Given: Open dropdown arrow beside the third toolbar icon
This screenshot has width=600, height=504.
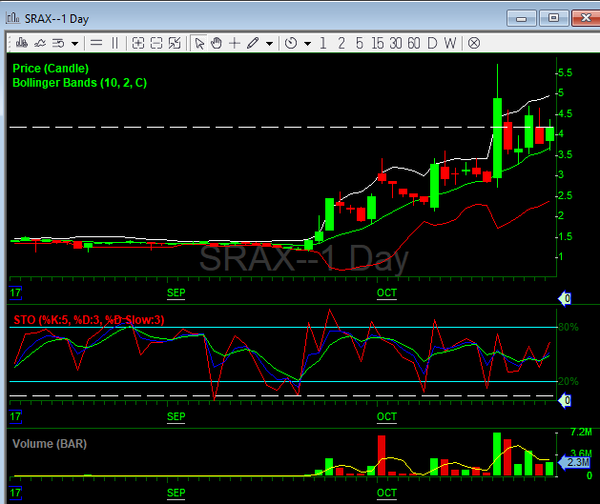Looking at the screenshot, I should point(74,43).
